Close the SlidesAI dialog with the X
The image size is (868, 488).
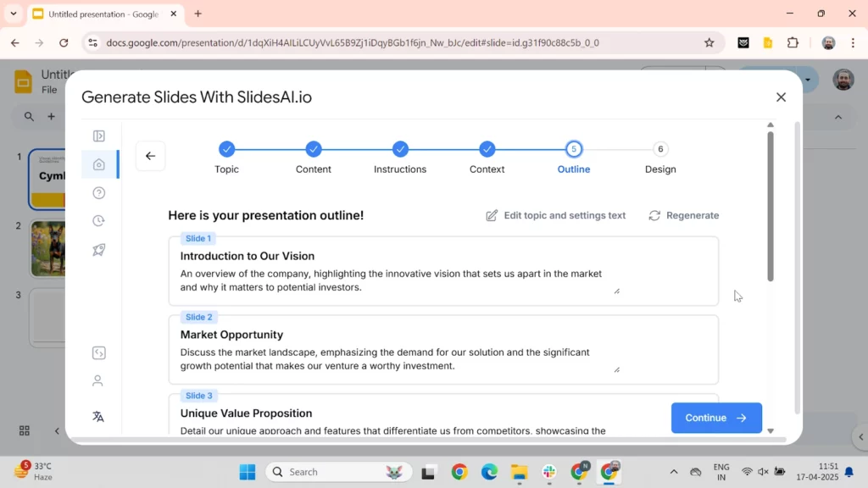[x=781, y=97]
